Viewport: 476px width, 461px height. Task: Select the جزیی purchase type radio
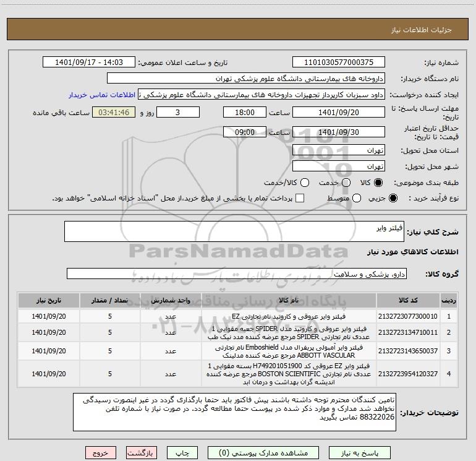[393, 198]
